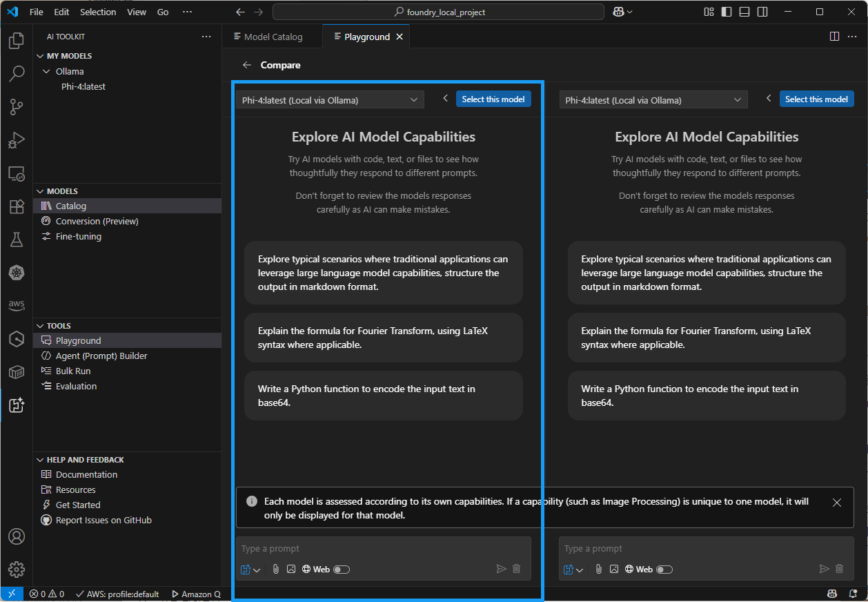Send the prompt in the left pane
The height and width of the screenshot is (602, 868).
pyautogui.click(x=502, y=569)
